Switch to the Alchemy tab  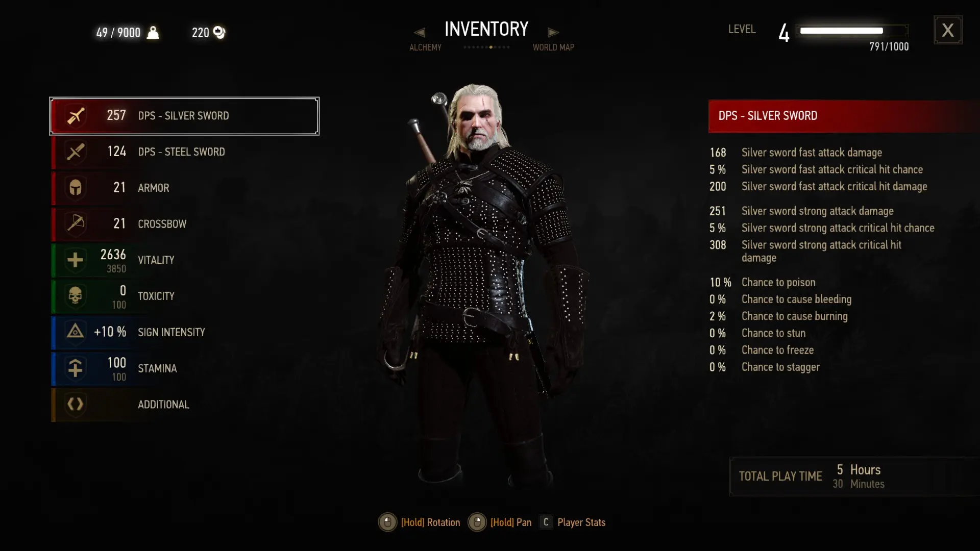click(x=425, y=47)
